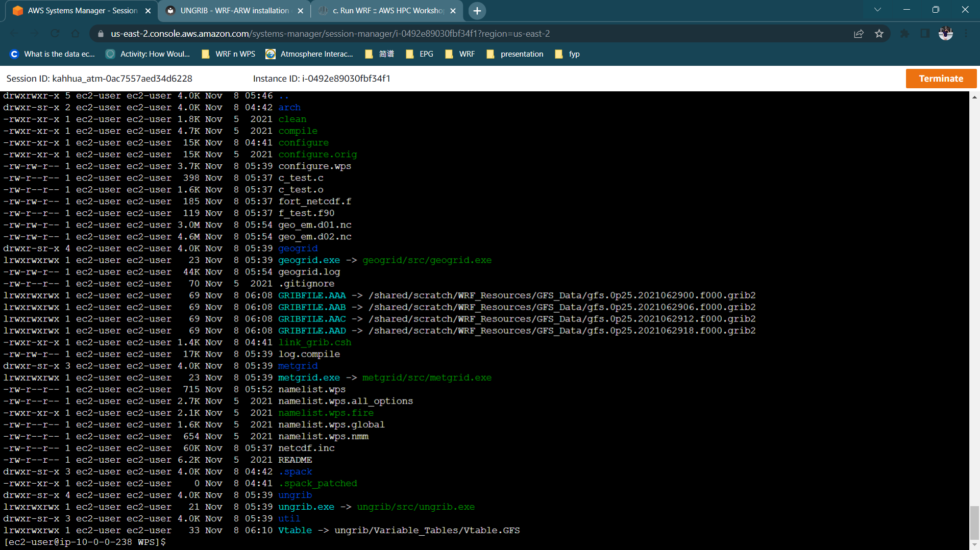The width and height of the screenshot is (980, 550).
Task: Click 'link_grib.csh' in listing
Action: pyautogui.click(x=314, y=342)
